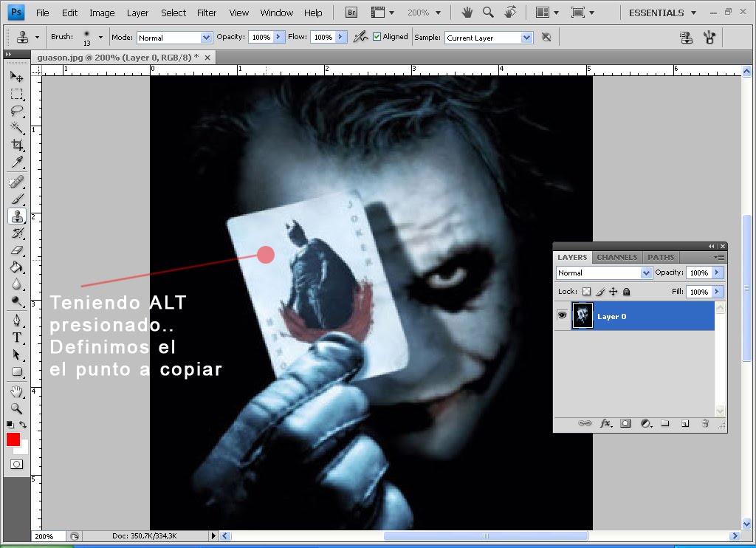Select the Pen tool
This screenshot has height=548, width=756.
16,321
